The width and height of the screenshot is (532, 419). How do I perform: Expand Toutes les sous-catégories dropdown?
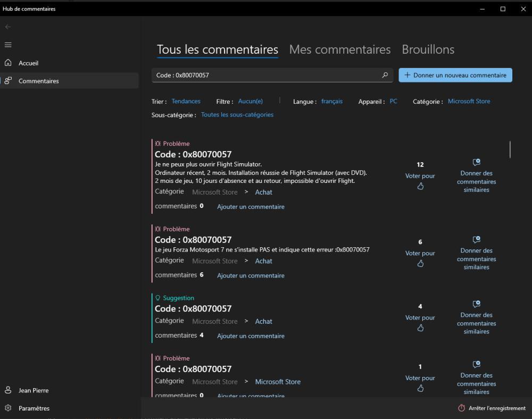[237, 115]
